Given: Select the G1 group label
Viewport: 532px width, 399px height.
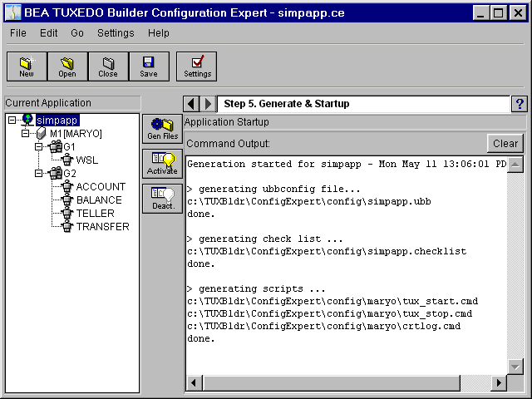Looking at the screenshot, I should (69, 146).
